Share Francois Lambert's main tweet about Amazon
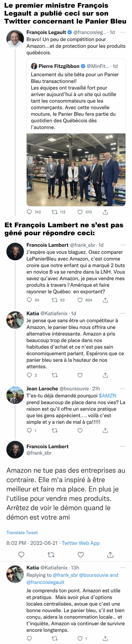The width and height of the screenshot is (132, 644). coord(110,554)
